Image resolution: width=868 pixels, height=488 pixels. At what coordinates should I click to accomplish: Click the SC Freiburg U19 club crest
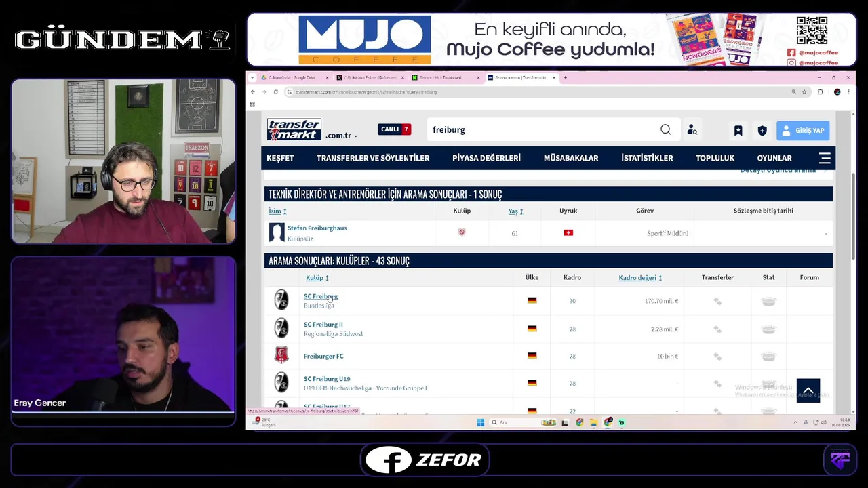pyautogui.click(x=281, y=383)
